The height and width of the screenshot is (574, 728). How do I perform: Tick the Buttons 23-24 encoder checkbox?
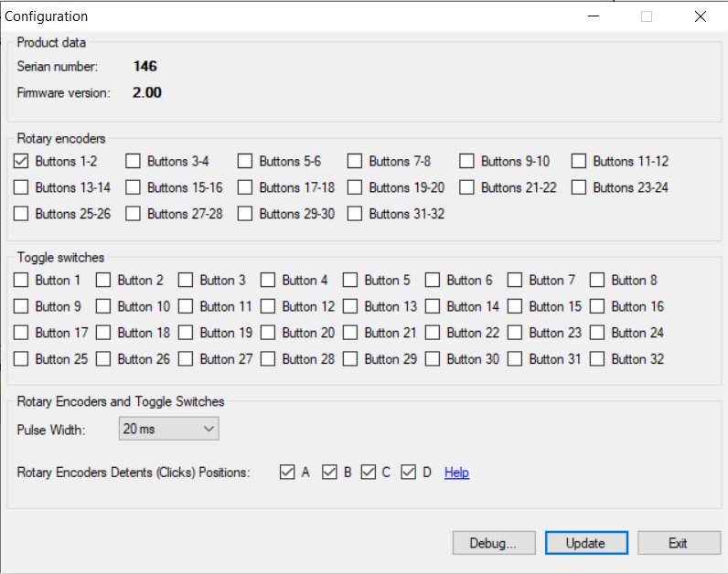(x=579, y=188)
